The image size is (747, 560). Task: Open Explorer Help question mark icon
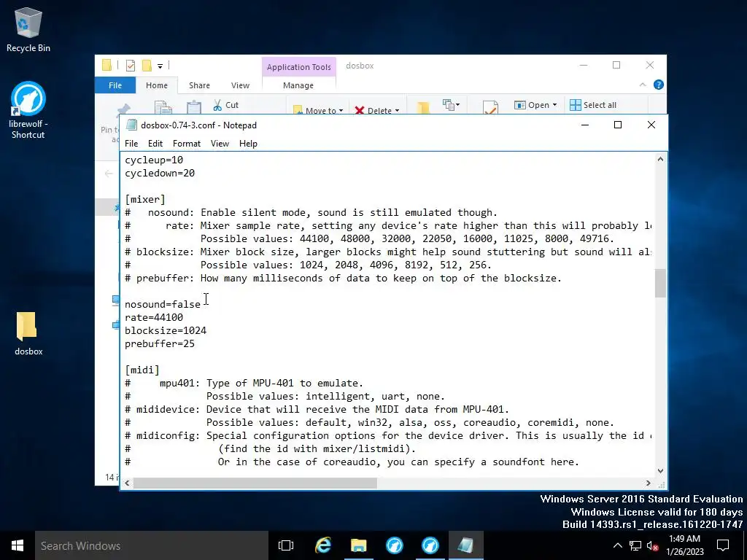coord(659,85)
